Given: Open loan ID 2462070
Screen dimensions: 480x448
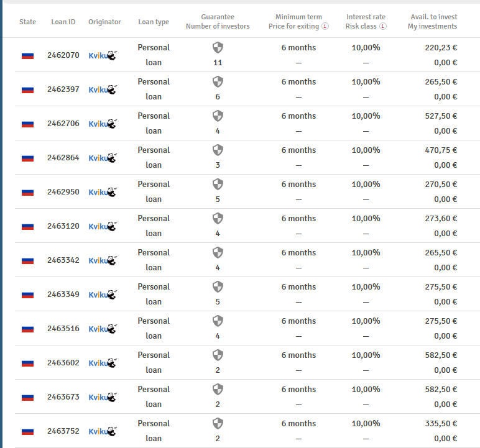Looking at the screenshot, I should [63, 55].
